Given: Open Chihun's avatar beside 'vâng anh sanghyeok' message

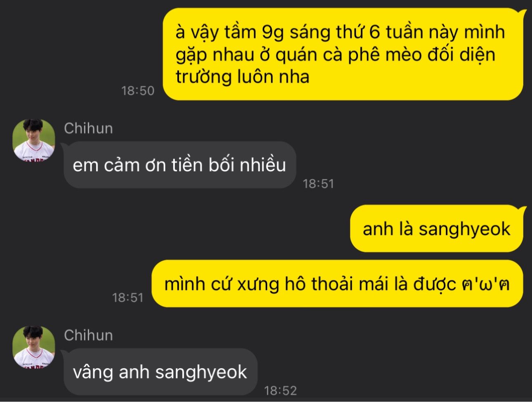Looking at the screenshot, I should click(33, 347).
